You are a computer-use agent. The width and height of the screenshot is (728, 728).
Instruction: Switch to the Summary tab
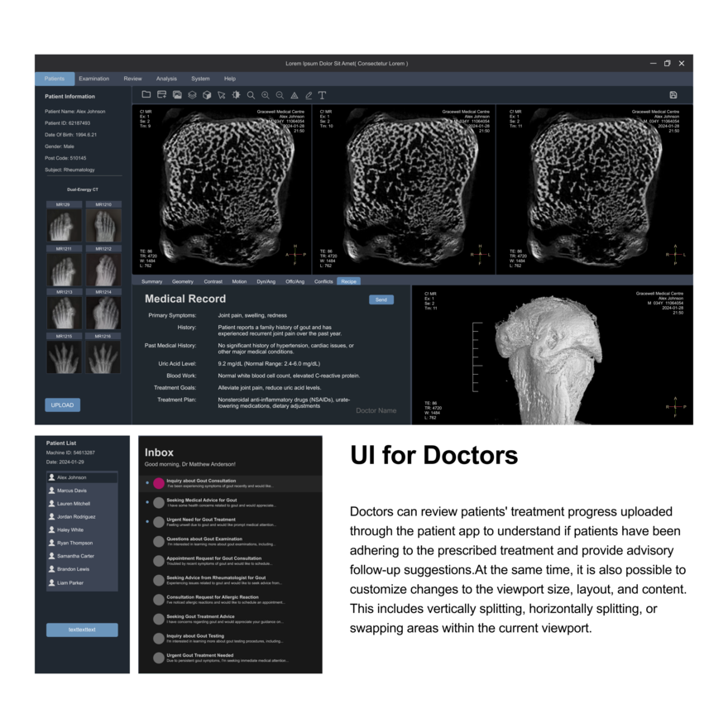(152, 281)
